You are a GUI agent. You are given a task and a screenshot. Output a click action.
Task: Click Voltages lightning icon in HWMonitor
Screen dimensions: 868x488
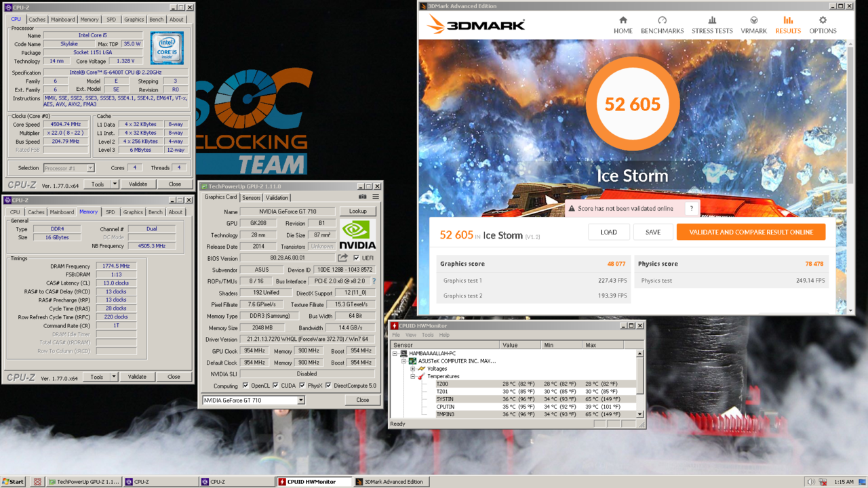(421, 369)
